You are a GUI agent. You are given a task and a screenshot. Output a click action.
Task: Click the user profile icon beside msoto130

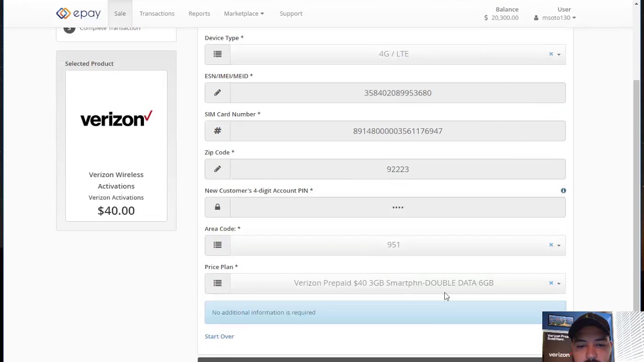tap(536, 18)
